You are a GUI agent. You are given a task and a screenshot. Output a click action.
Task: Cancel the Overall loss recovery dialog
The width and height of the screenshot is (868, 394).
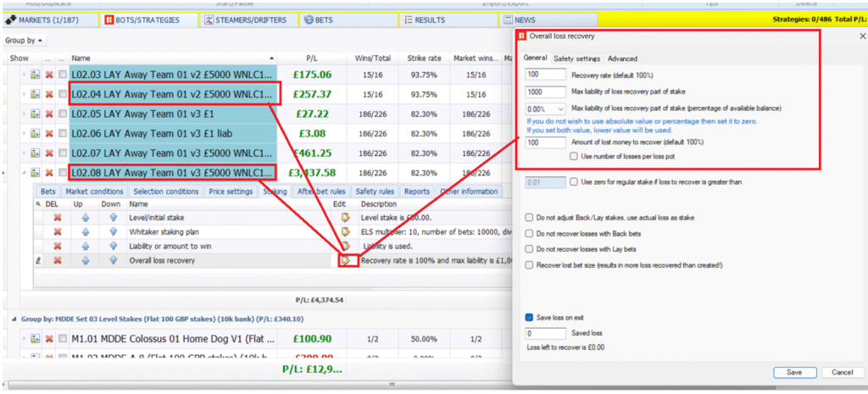[843, 373]
